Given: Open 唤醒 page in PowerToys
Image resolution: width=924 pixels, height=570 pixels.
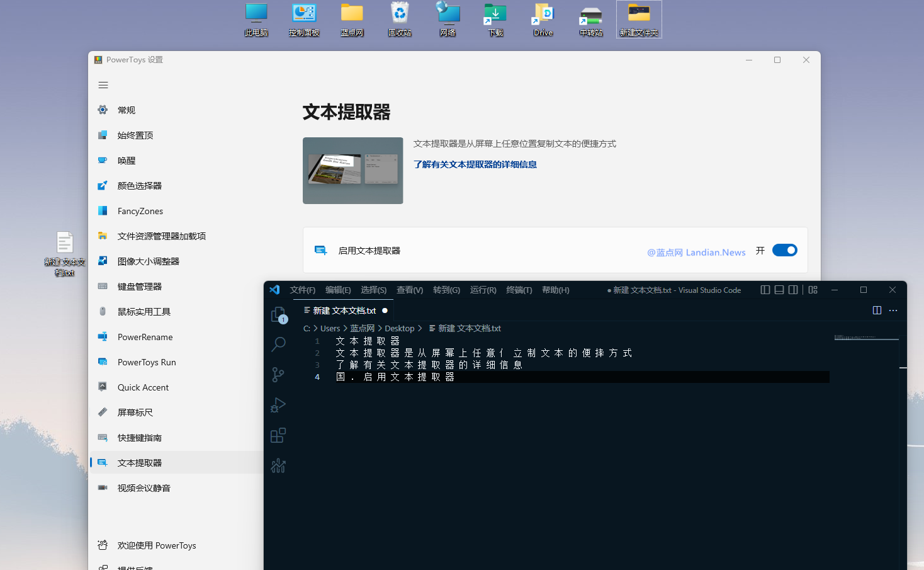Looking at the screenshot, I should (176, 161).
